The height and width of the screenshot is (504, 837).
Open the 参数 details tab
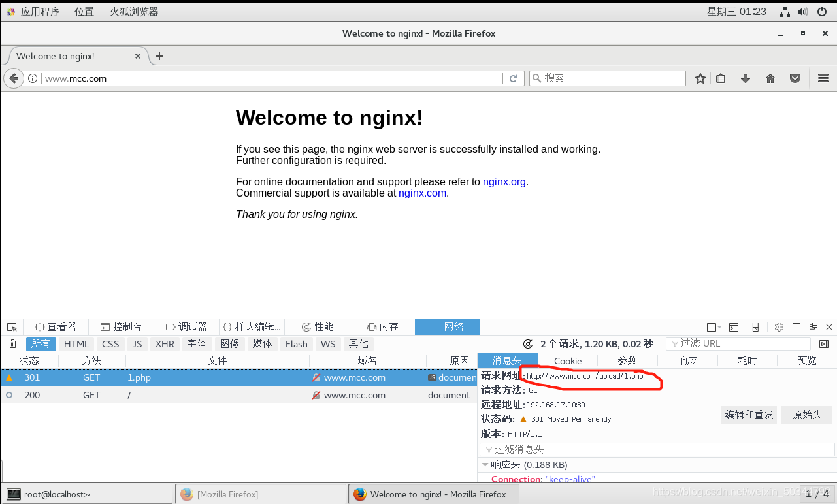[x=627, y=361]
